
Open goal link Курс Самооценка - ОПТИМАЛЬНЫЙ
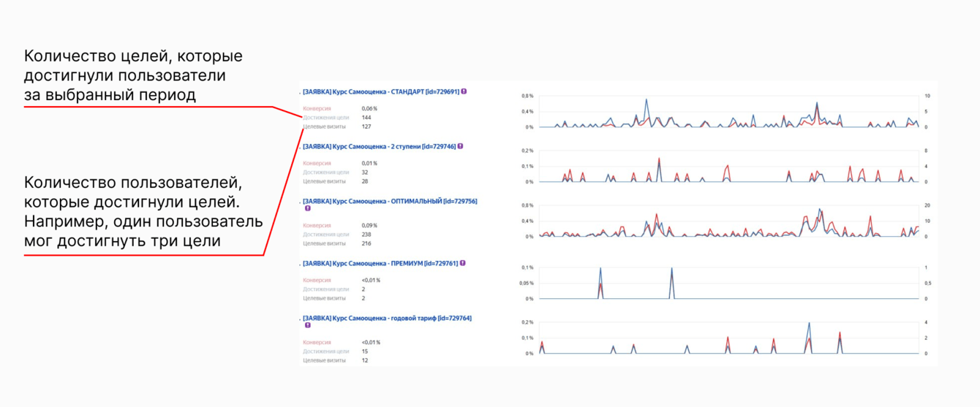pyautogui.click(x=390, y=201)
